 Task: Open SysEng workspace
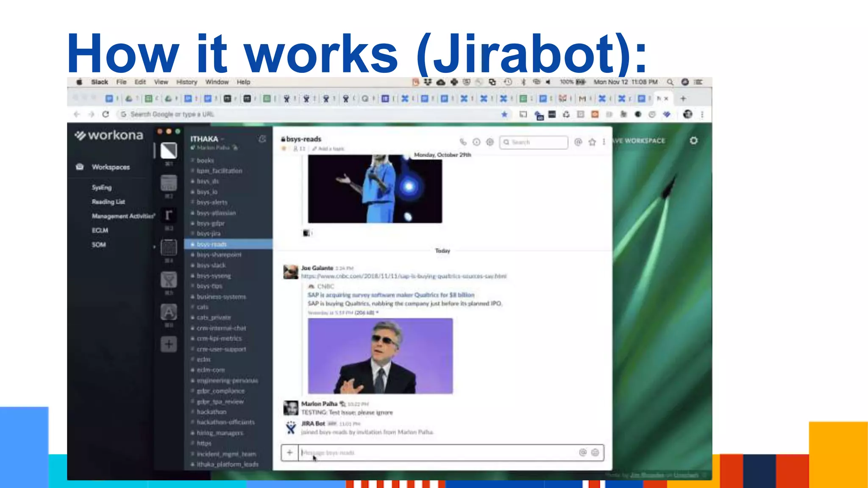pos(102,187)
